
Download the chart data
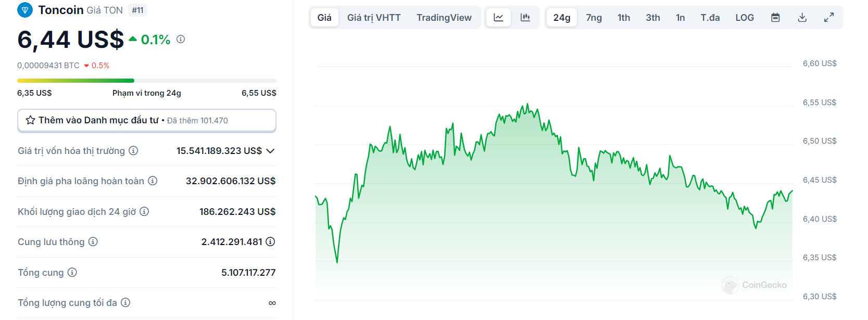pyautogui.click(x=802, y=18)
